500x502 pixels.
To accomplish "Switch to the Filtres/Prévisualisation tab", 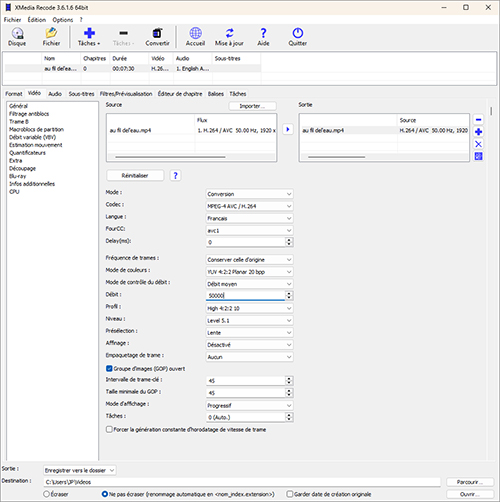I will (x=126, y=94).
